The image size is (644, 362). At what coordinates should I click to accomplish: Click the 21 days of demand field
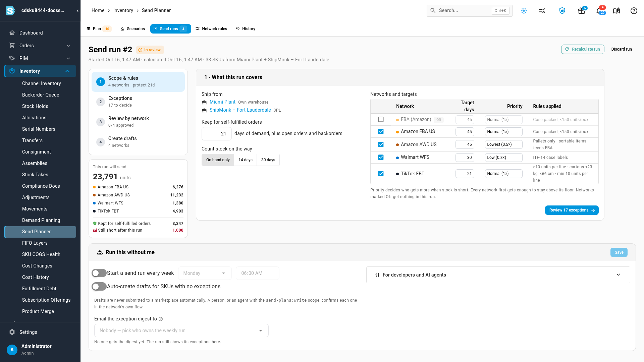[217, 134]
